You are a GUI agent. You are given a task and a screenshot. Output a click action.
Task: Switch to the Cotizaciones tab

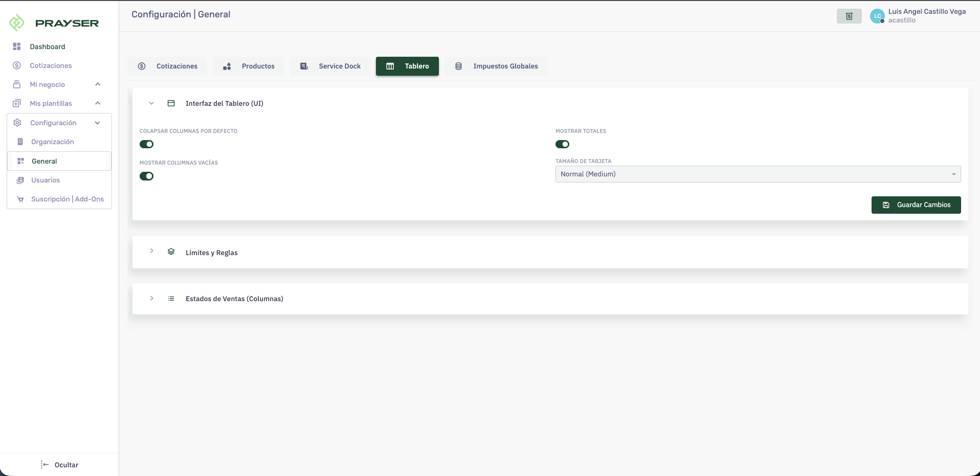tap(167, 66)
